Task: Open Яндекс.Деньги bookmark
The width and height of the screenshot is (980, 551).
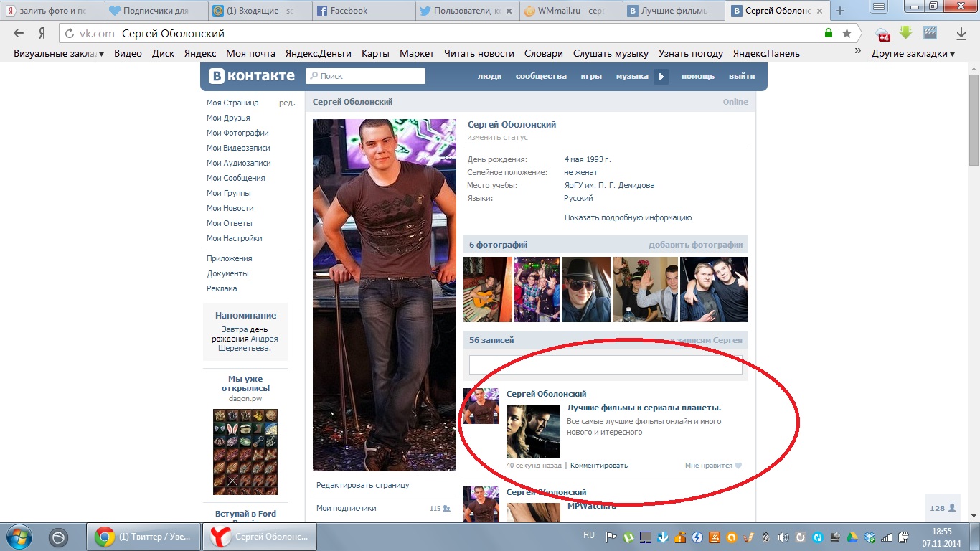Action: click(319, 53)
